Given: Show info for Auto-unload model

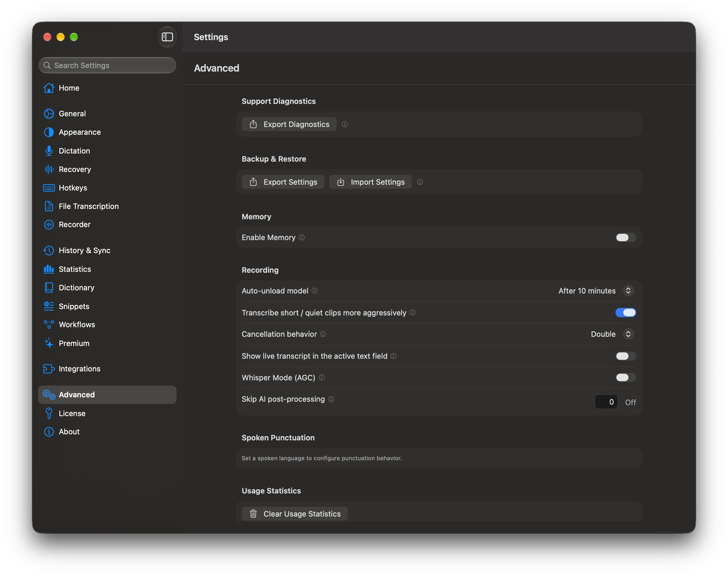Looking at the screenshot, I should click(314, 291).
